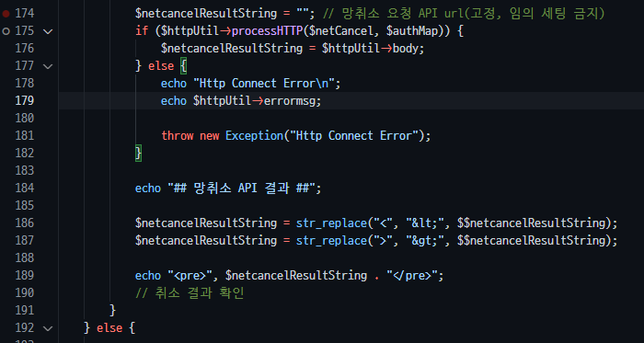Click the closing brace on line 191
Screen dimensions: 644x343
(x=113, y=311)
